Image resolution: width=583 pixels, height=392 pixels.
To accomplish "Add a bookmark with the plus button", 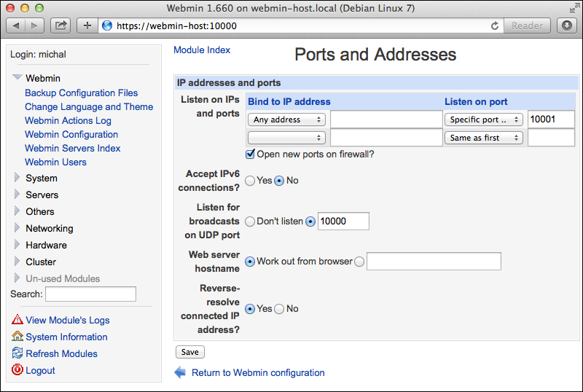I will [87, 26].
